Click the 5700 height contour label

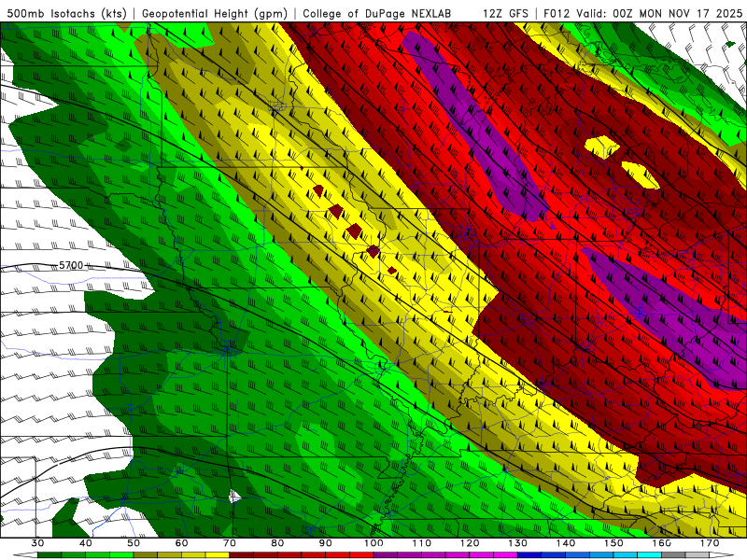[71, 265]
